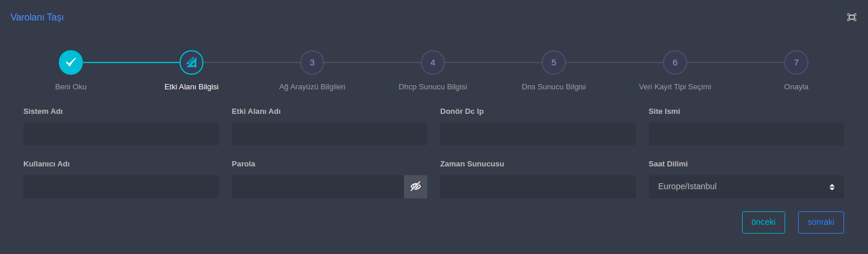Click the Site Ismi text box
Screen dimensions: 868x254
click(746, 134)
